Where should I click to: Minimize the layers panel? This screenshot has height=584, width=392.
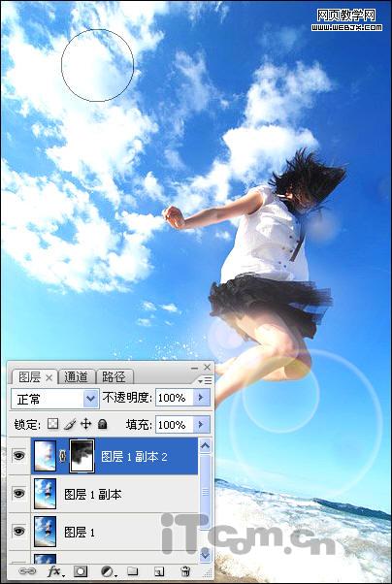[x=194, y=368]
